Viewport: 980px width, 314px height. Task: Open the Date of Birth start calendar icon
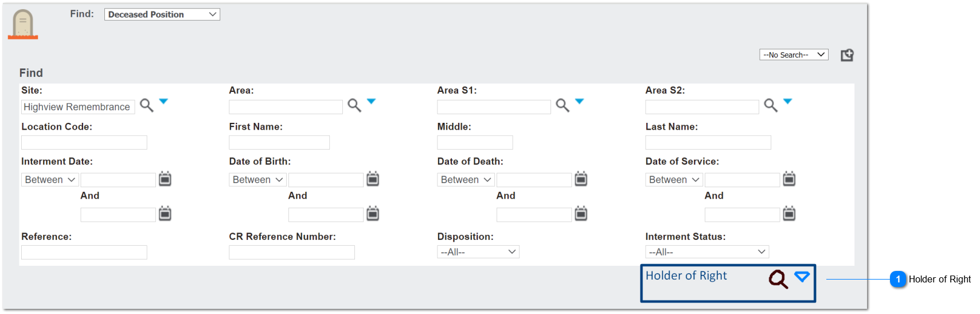pos(373,179)
